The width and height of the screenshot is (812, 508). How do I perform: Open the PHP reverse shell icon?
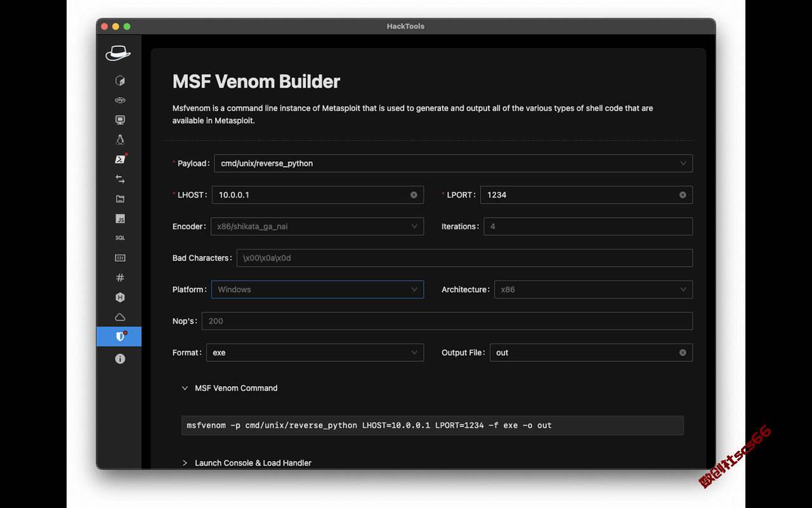[120, 100]
